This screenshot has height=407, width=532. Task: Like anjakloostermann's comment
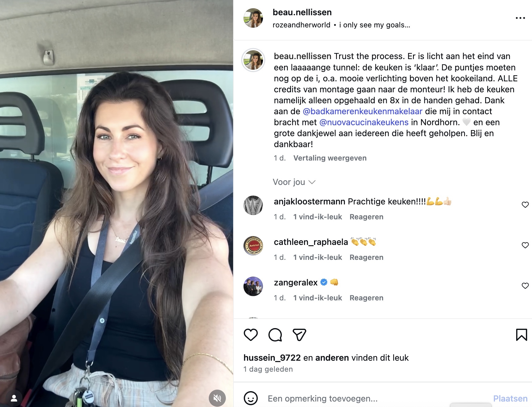coord(525,205)
